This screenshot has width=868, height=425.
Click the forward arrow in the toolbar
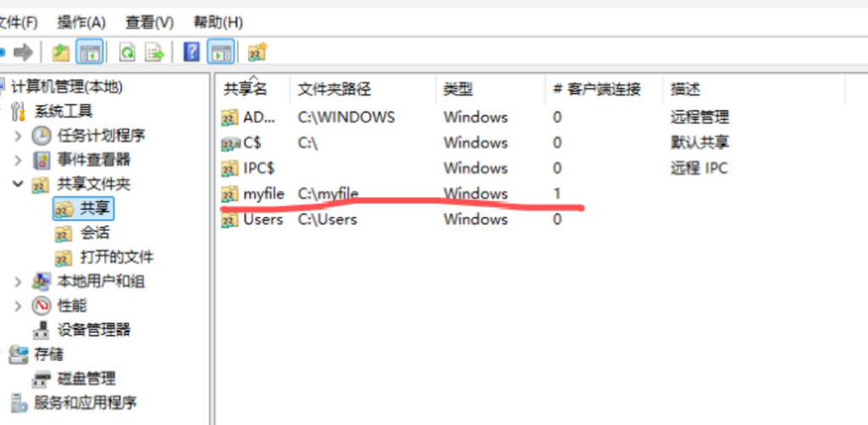tap(24, 53)
